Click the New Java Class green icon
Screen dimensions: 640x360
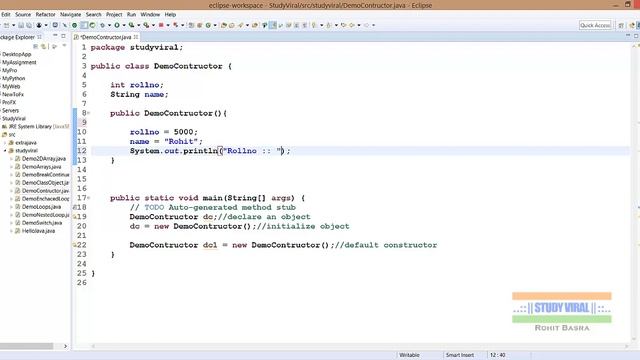click(x=208, y=25)
